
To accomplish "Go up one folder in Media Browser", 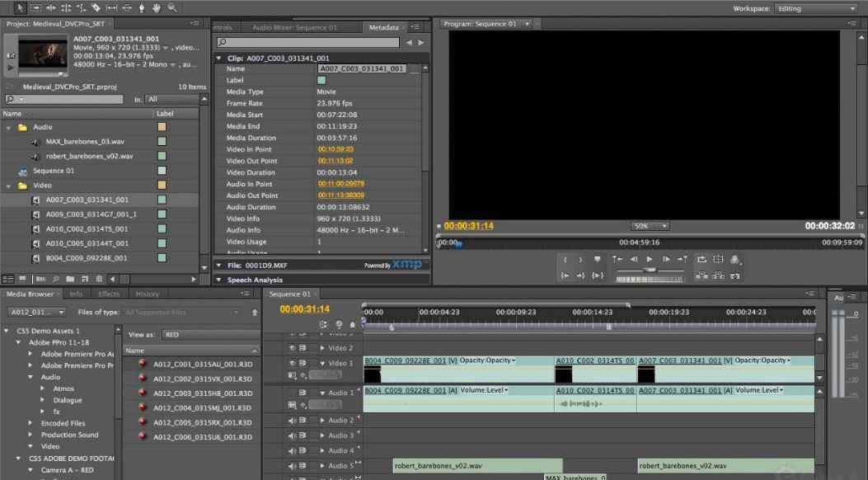I will [255, 313].
